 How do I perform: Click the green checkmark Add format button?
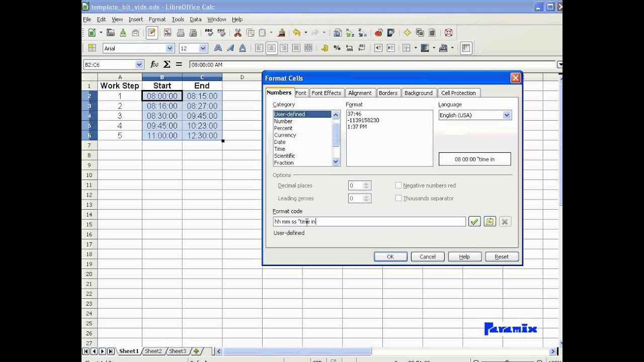[x=474, y=222]
